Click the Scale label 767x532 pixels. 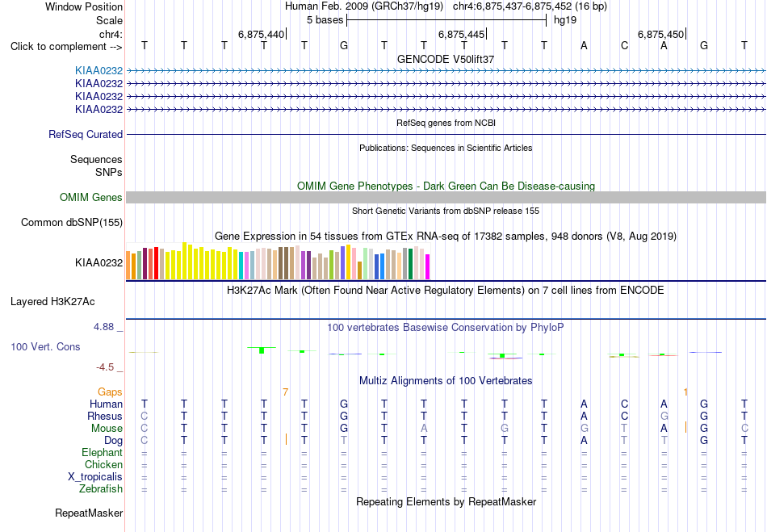point(109,20)
